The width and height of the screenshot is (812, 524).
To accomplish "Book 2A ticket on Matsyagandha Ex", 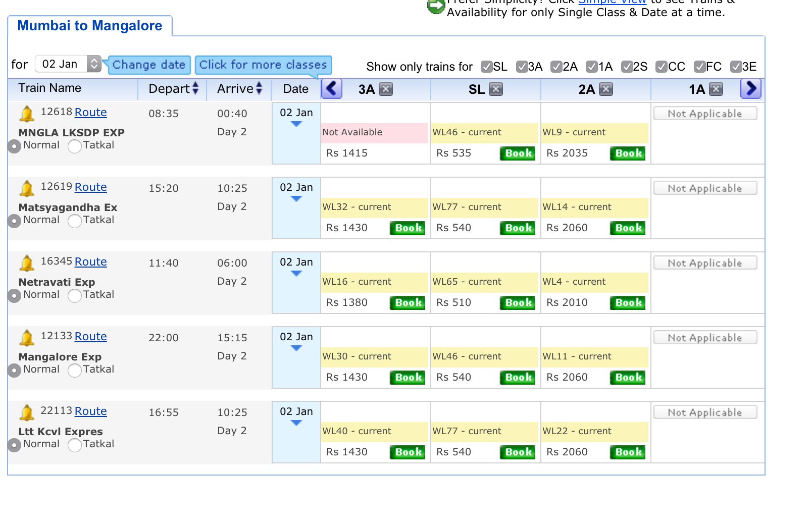I will point(628,228).
